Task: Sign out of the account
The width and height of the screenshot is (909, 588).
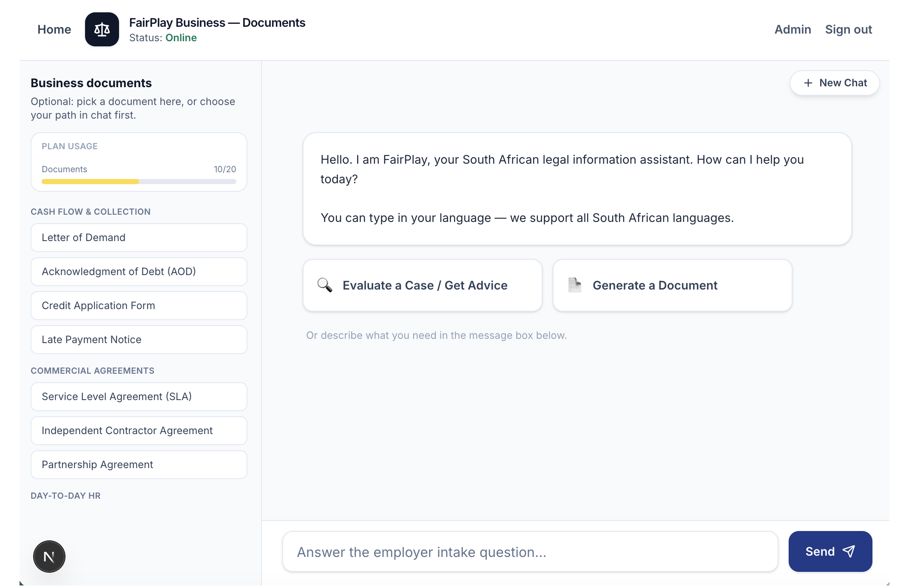Action: (x=848, y=29)
